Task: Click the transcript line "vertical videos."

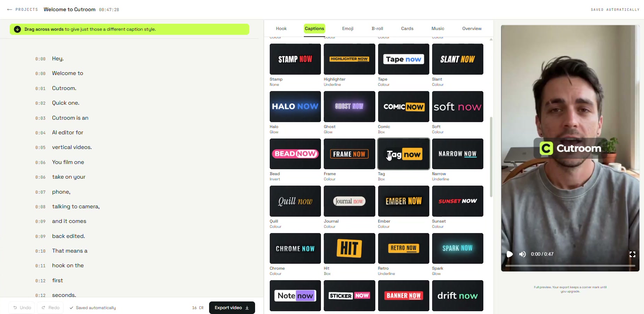Action: coord(72,147)
